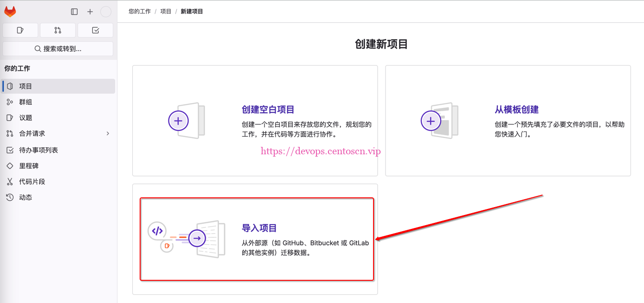644x303 pixels.
Task: Open assigned issues shortcut icon
Action: pyautogui.click(x=20, y=30)
